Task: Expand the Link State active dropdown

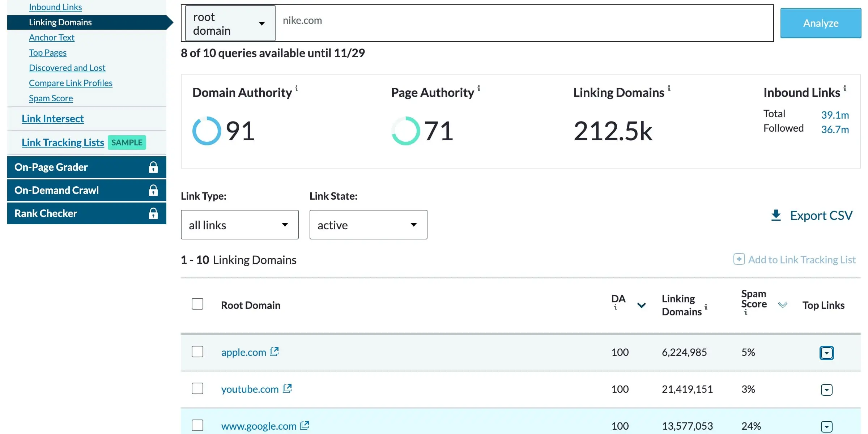Action: pyautogui.click(x=367, y=224)
